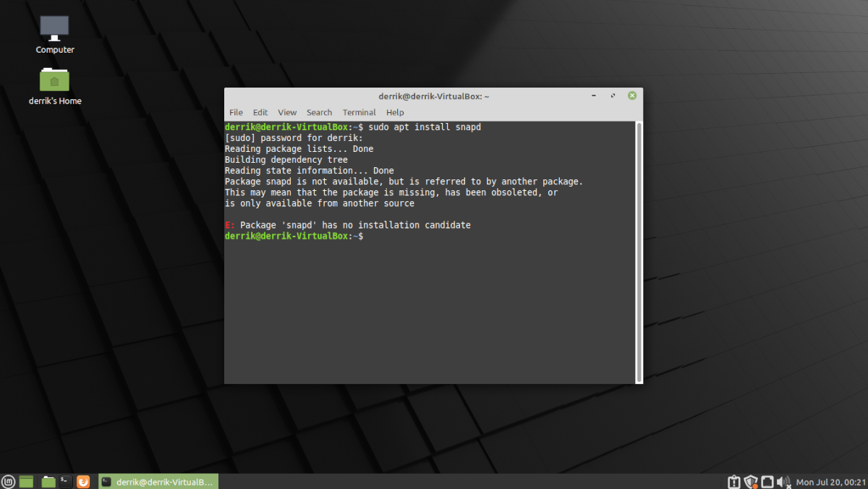
Task: Open the terminal Help menu
Action: tap(395, 112)
